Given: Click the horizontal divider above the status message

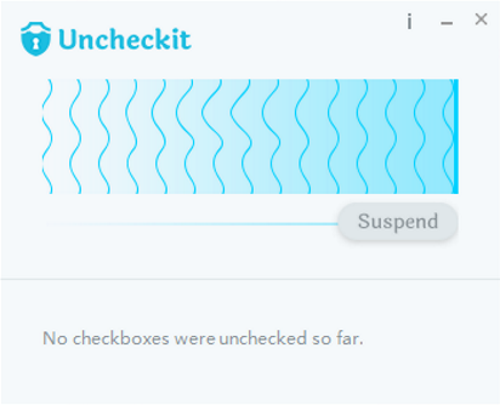Looking at the screenshot, I should coord(250,279).
